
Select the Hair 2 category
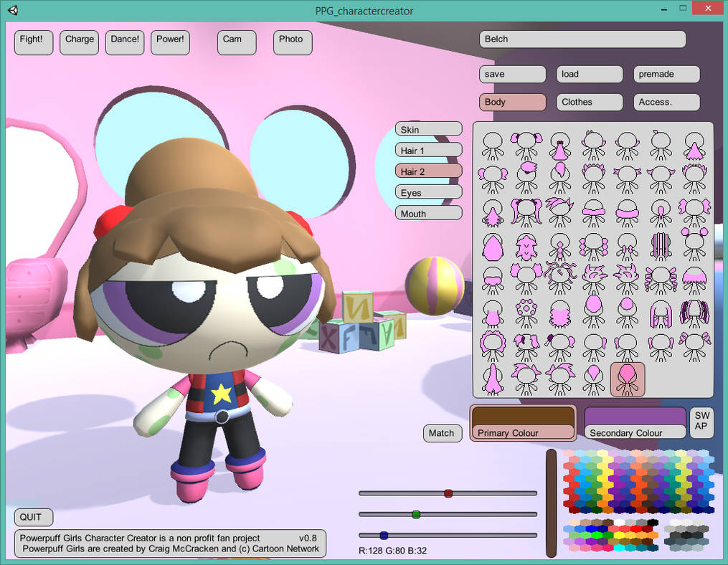pos(428,171)
